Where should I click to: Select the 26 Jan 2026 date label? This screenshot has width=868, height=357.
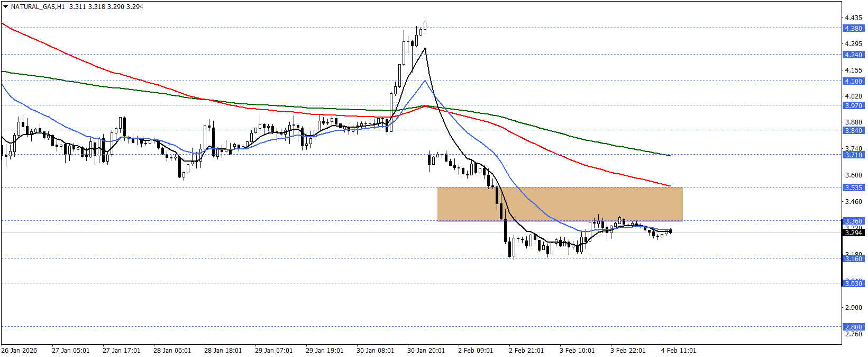coord(19,351)
